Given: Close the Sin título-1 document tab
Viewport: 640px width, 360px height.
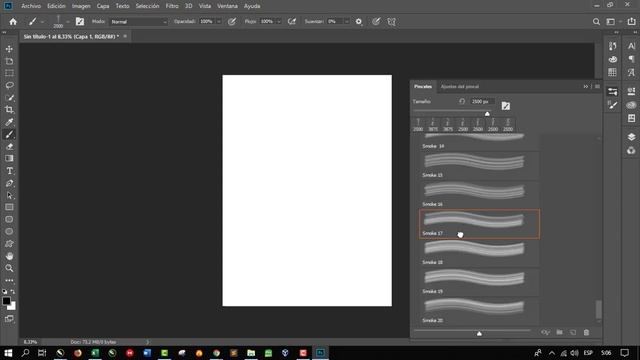Looking at the screenshot, I should pos(125,36).
